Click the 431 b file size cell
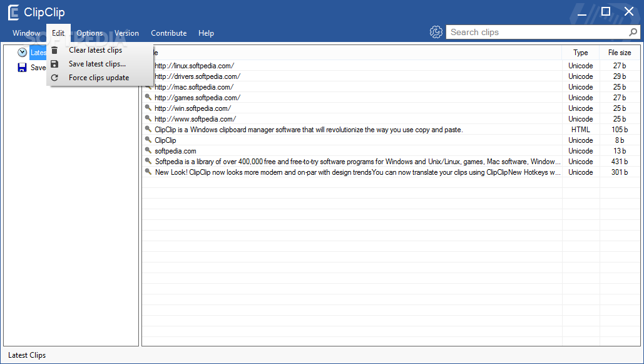 [620, 162]
